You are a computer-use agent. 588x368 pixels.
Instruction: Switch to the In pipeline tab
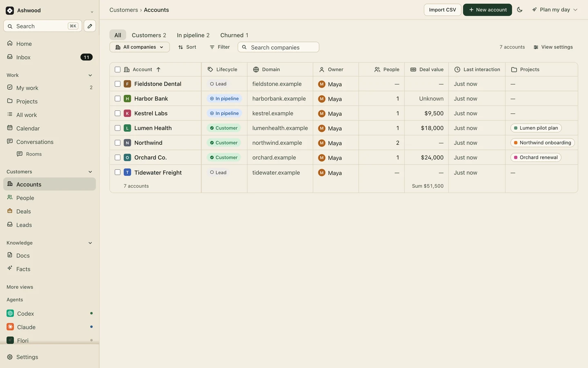pyautogui.click(x=193, y=35)
